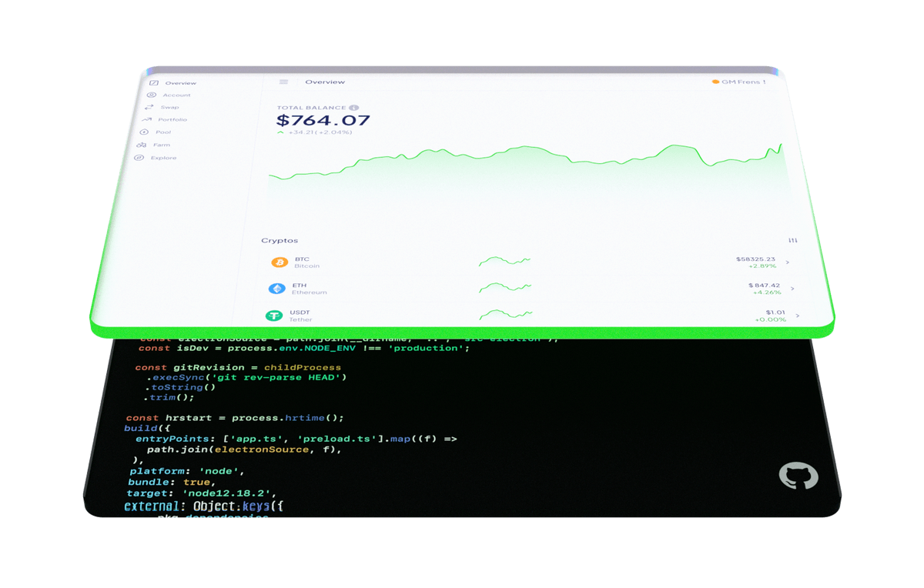Click the GitHub logo icon
924x588 pixels.
tap(798, 476)
